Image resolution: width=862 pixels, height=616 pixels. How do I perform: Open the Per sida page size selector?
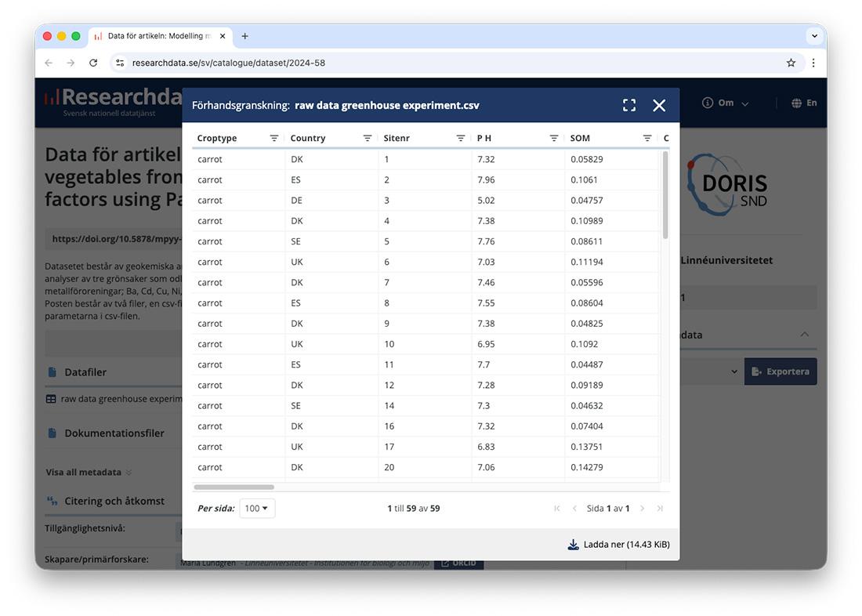click(x=257, y=508)
